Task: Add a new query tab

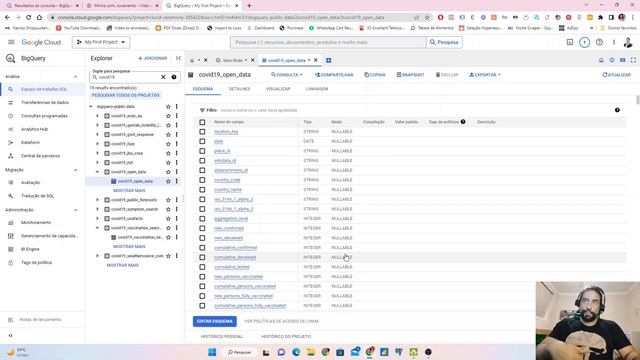Action: (329, 60)
